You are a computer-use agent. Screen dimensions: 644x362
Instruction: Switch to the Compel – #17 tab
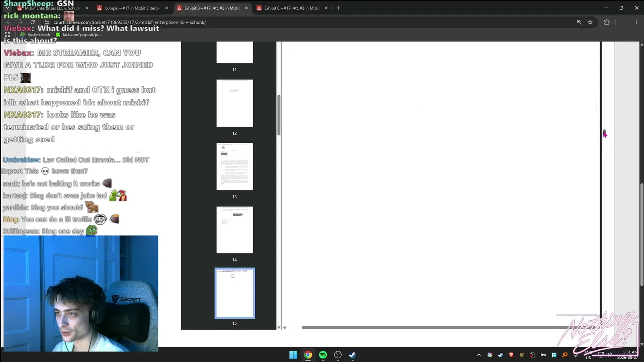point(132,8)
